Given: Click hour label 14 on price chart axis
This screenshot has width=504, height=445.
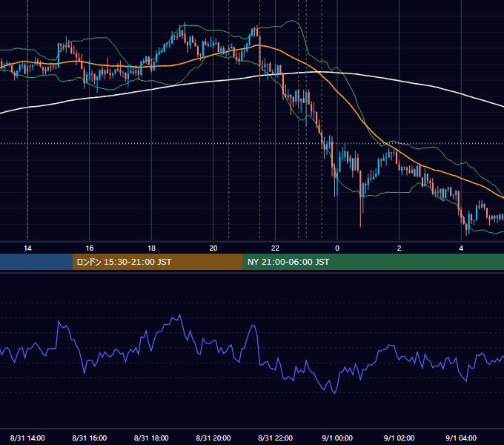Looking at the screenshot, I should click(27, 248).
